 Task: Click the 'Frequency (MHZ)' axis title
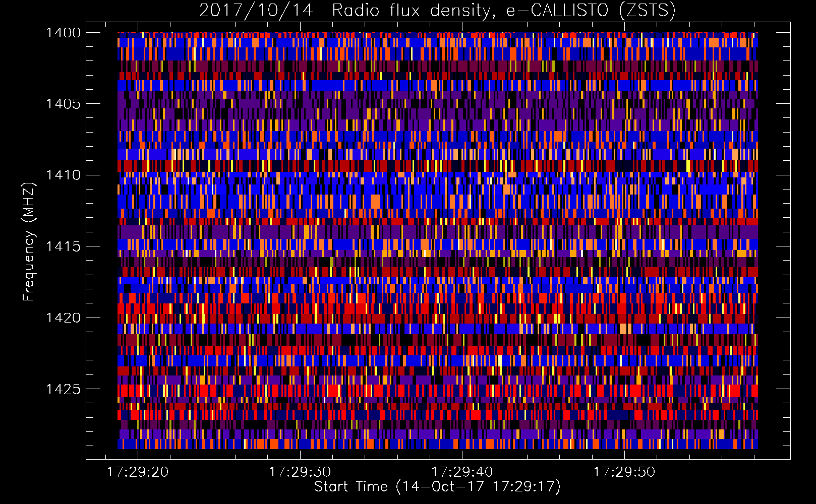29,242
